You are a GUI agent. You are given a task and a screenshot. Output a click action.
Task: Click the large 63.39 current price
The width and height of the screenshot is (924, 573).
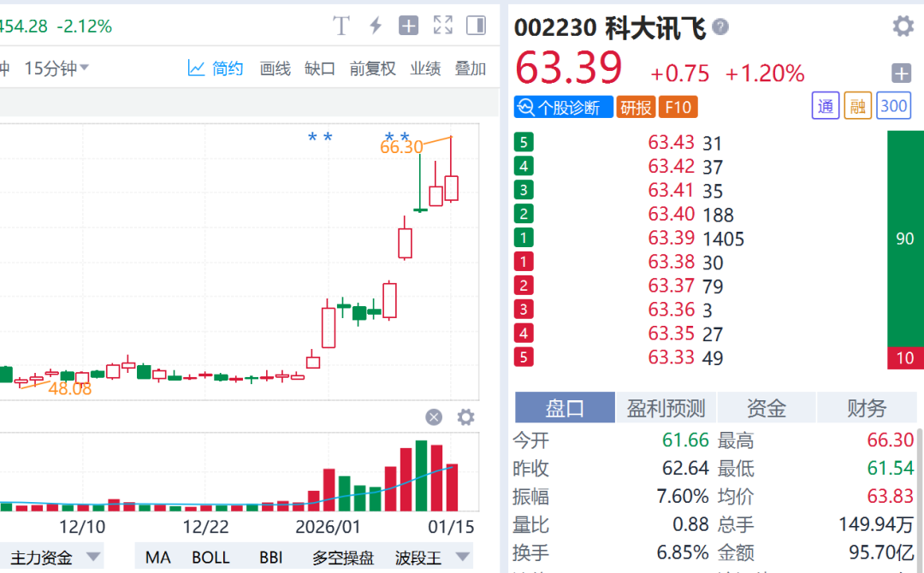(x=569, y=68)
